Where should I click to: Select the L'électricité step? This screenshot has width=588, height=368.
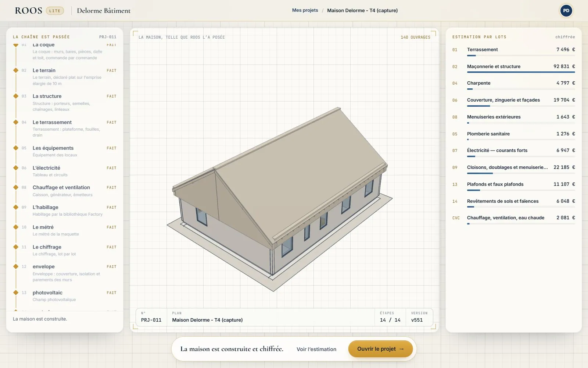point(65,171)
